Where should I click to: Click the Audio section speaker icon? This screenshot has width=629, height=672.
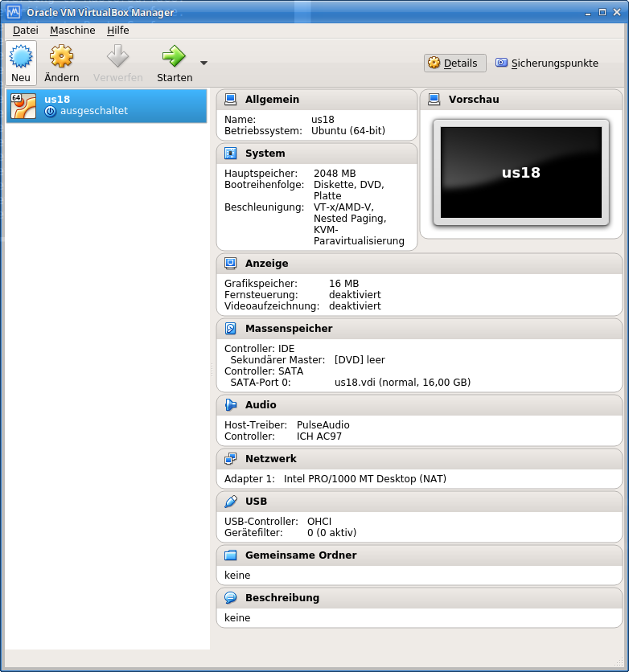231,405
